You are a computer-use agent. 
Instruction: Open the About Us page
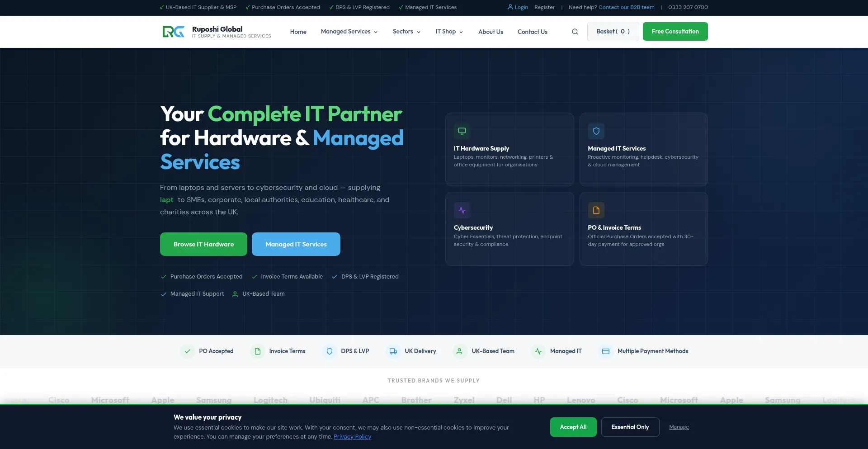(491, 32)
